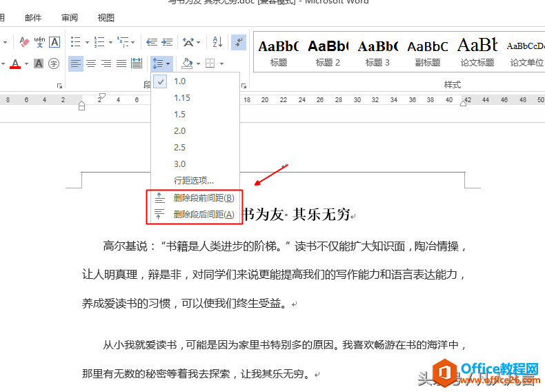Apply paragraph shading paint bucket
Screen dimensions: 545x392
pyautogui.click(x=187, y=63)
